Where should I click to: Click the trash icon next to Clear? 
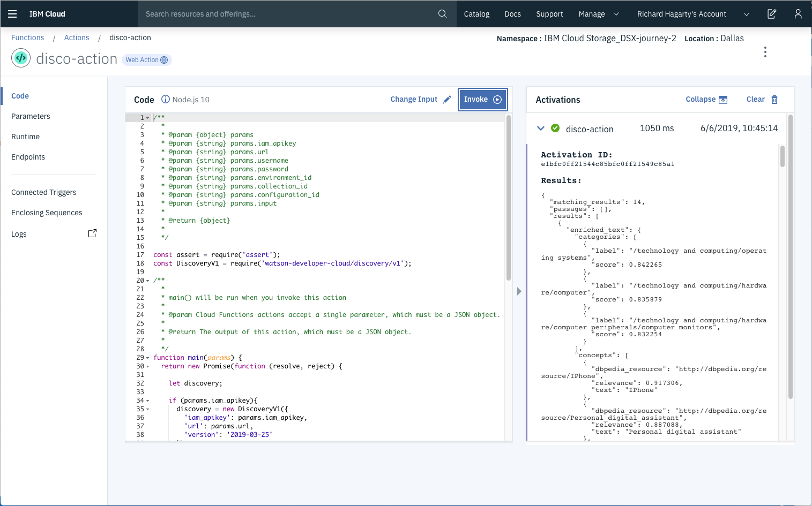774,100
